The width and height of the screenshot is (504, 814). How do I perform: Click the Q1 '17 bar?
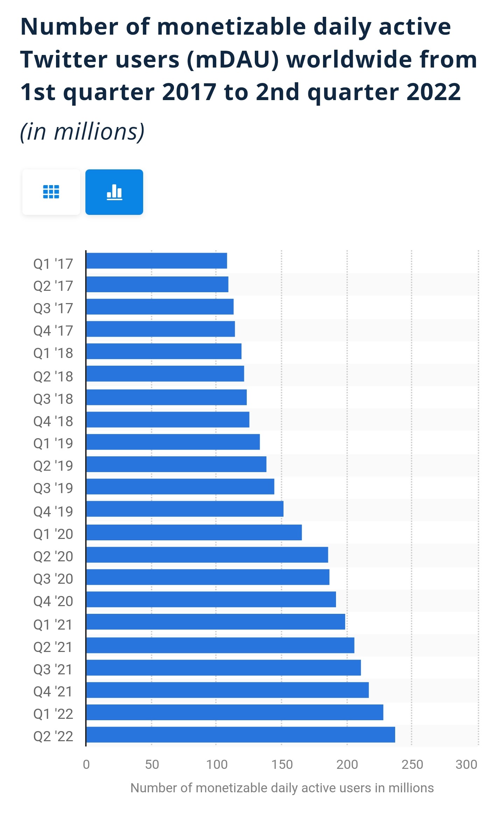tap(156, 261)
